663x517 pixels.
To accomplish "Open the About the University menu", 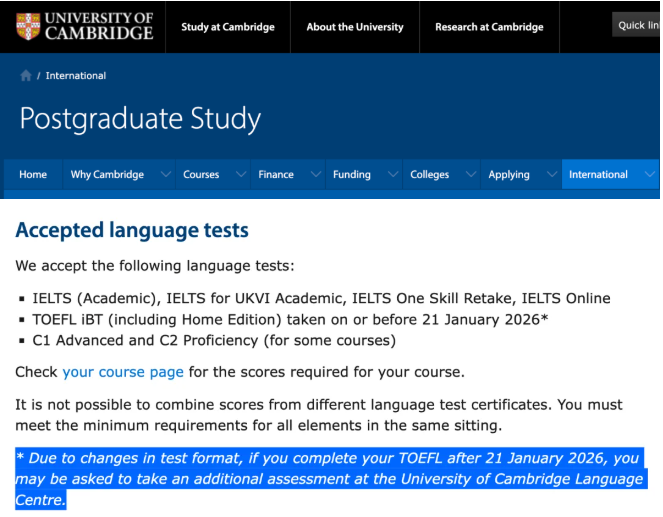I will [x=355, y=27].
